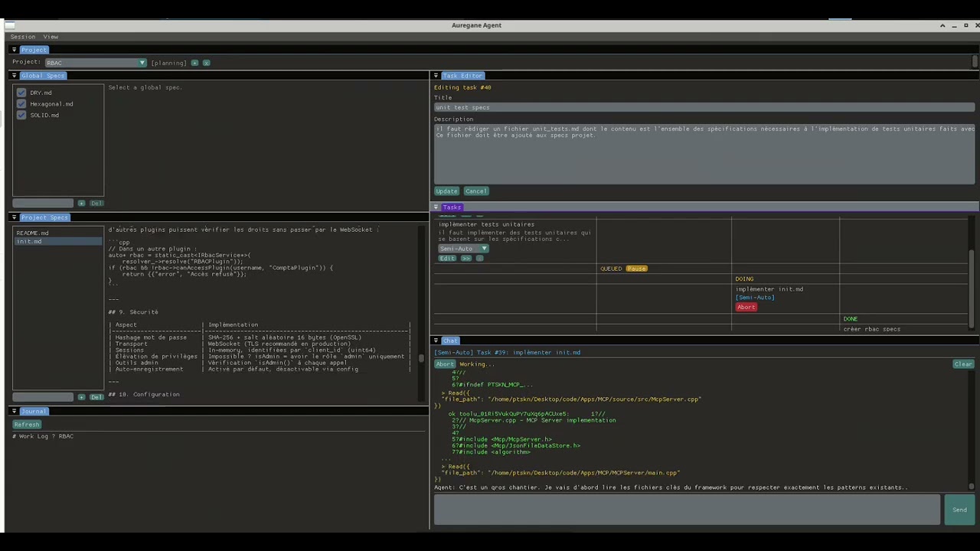Screen dimensions: 980x551
Task: Collapse the Project panel with its arrow
Action: [x=14, y=50]
